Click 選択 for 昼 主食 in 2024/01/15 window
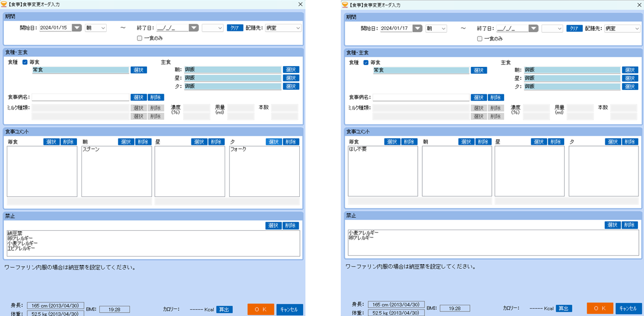The height and width of the screenshot is (316, 644). pos(291,78)
